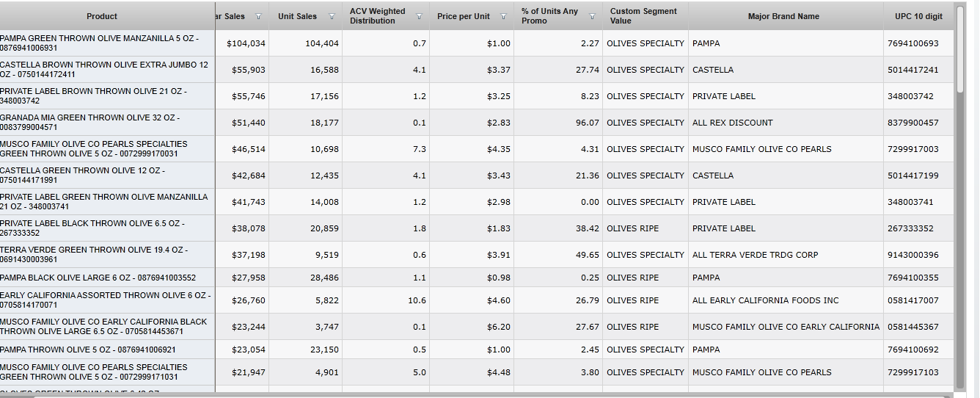The width and height of the screenshot is (980, 398).
Task: Click the Terra Verde Green Thrown Olive product
Action: point(93,254)
